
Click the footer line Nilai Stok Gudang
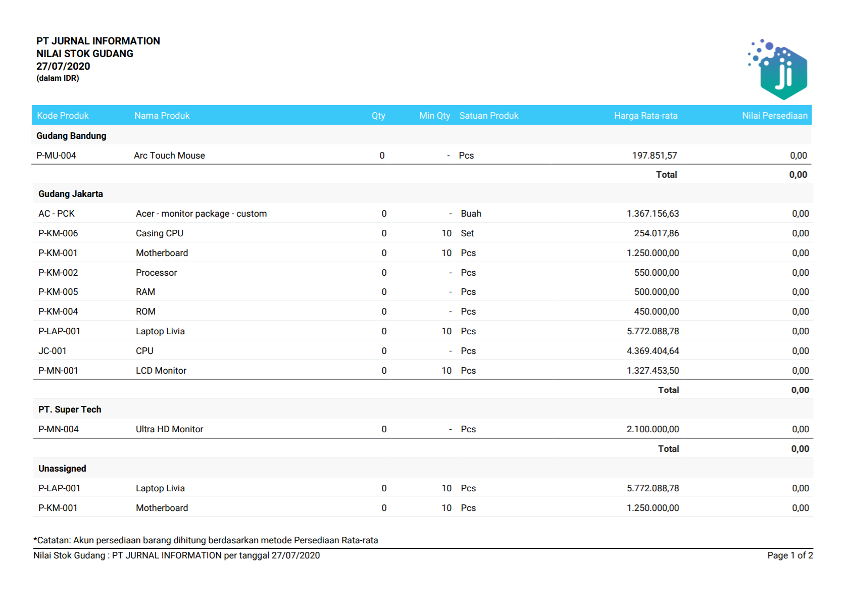pyautogui.click(x=176, y=555)
